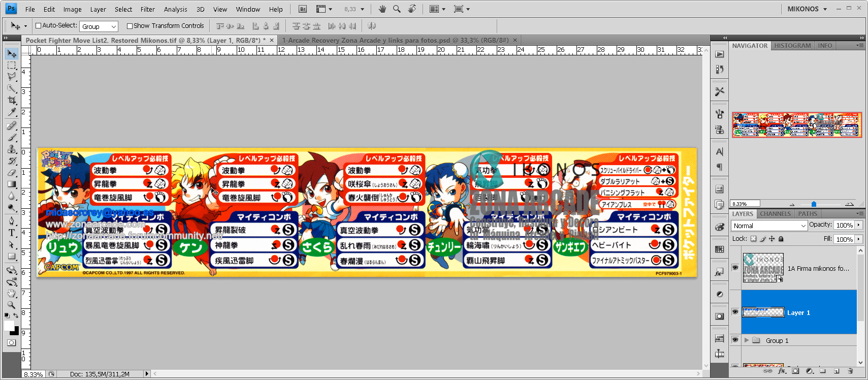
Task: Click the Navigator preview thumbnail
Action: coord(796,125)
